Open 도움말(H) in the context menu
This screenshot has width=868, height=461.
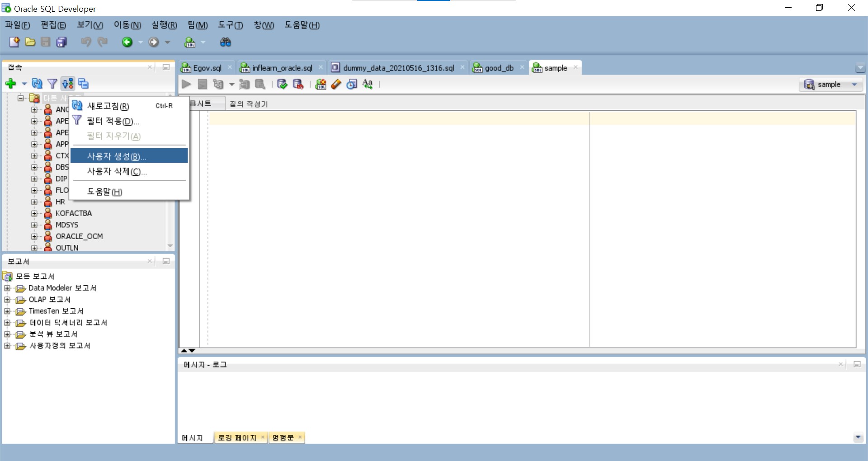(x=129, y=192)
